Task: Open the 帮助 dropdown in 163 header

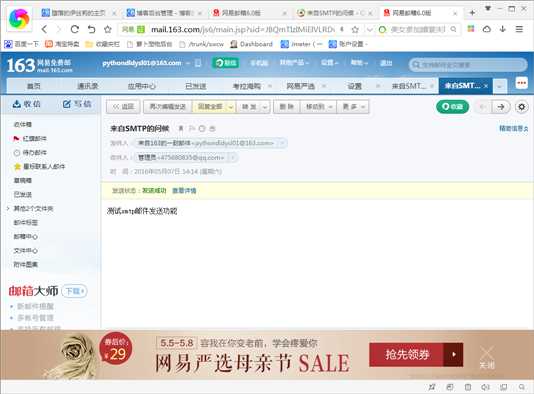Action: [359, 63]
